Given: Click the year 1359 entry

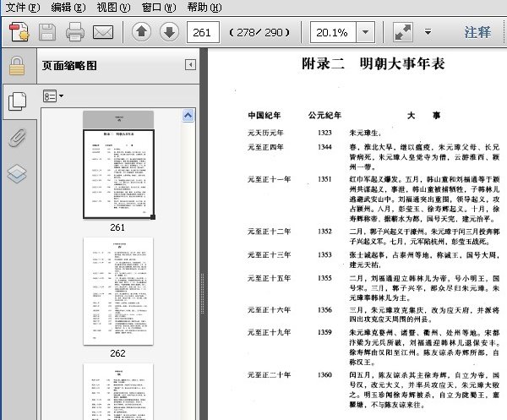Looking at the screenshot, I should pos(324,332).
